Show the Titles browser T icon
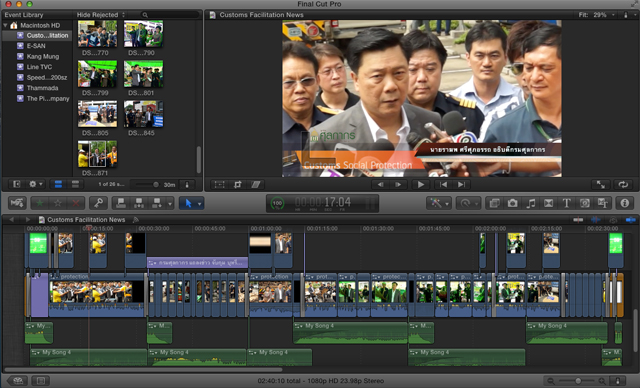Screen dimensions: 640x388 567,203
